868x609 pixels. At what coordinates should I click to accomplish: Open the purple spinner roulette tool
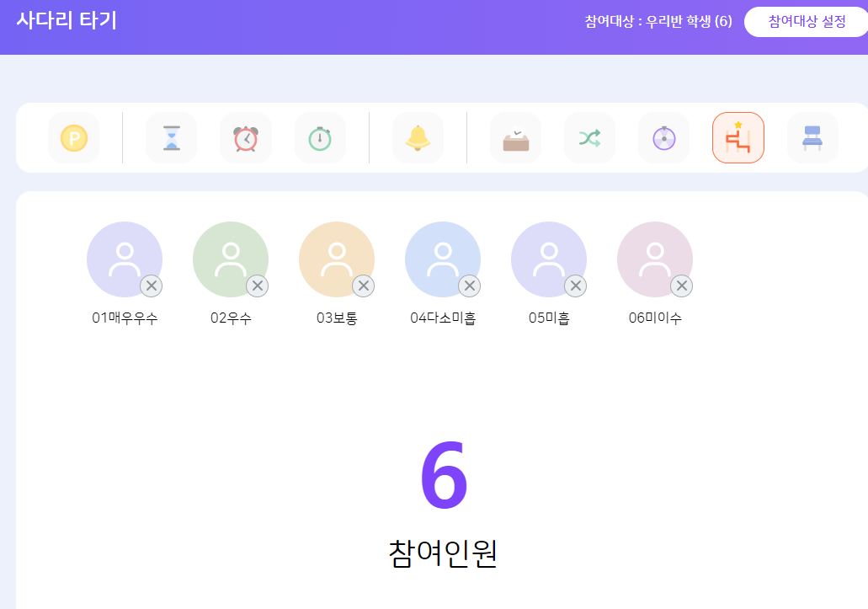pos(663,137)
